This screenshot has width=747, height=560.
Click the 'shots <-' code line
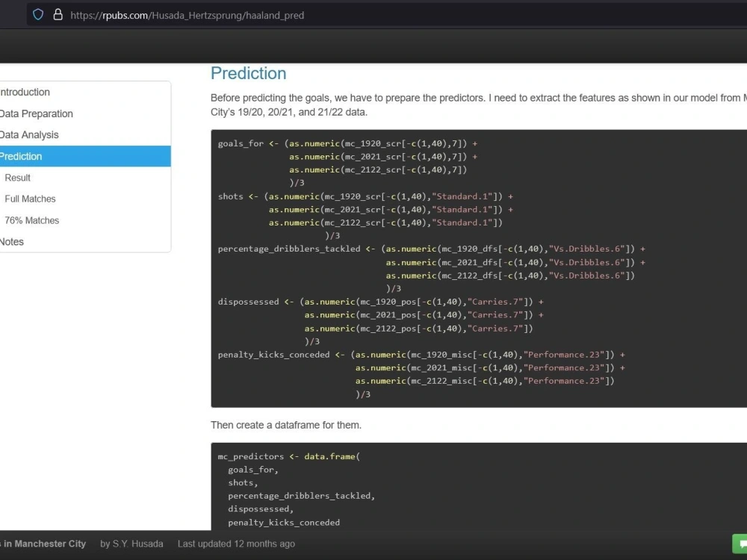click(x=365, y=196)
